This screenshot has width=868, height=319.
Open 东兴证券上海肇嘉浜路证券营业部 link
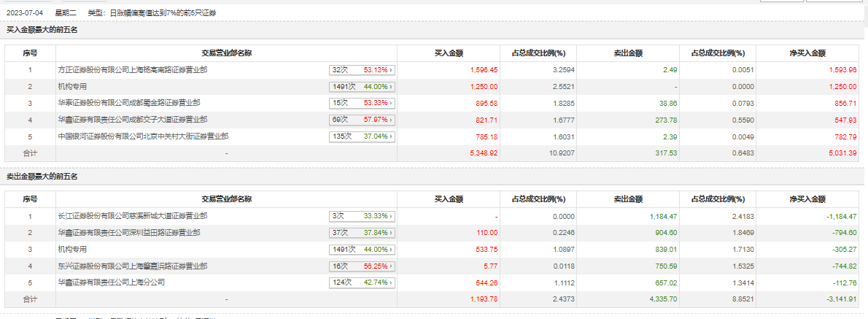point(132,266)
